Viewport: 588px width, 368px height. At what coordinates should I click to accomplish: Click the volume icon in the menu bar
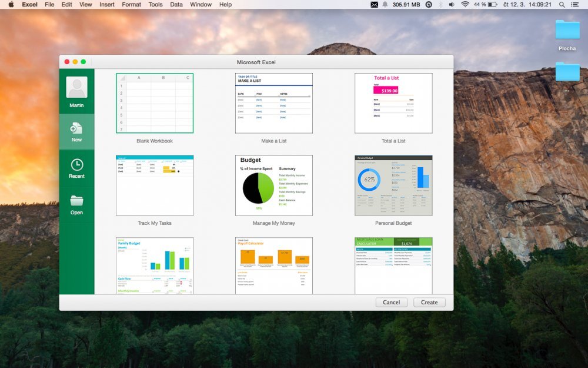[x=452, y=4]
